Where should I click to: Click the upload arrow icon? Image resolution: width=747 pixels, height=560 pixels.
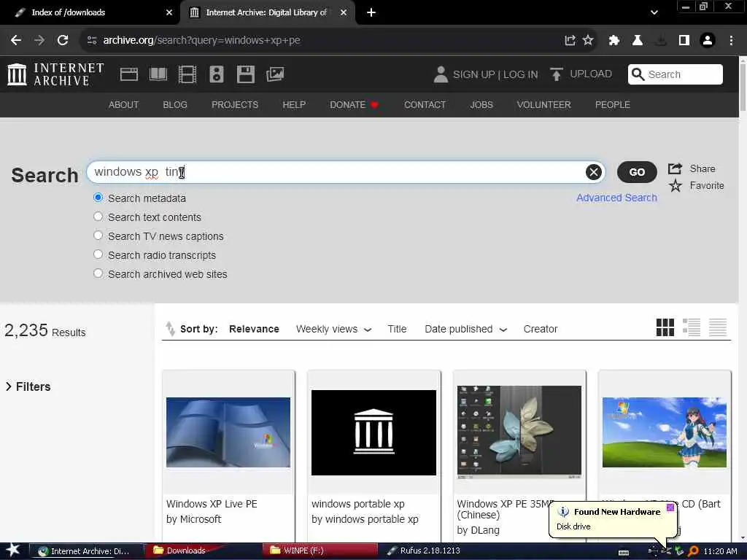tap(556, 74)
